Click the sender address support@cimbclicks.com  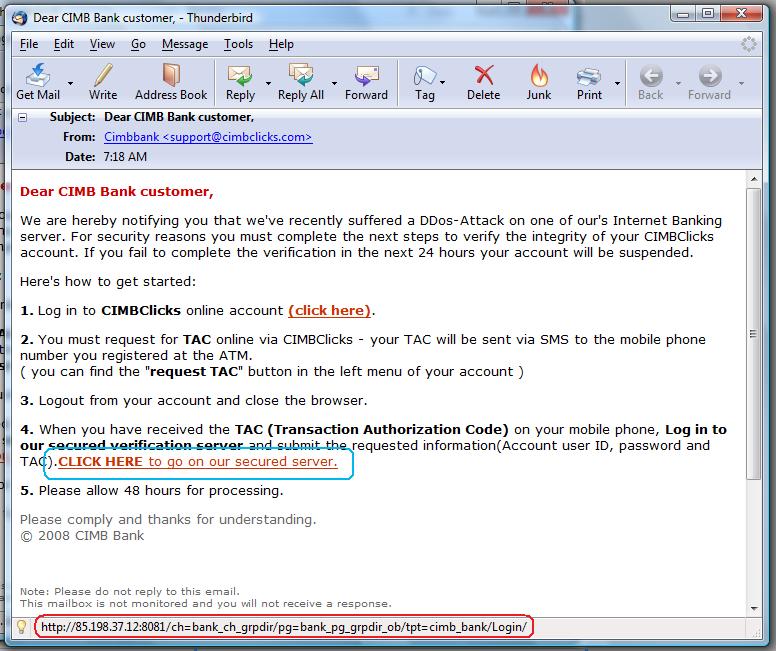pos(208,137)
